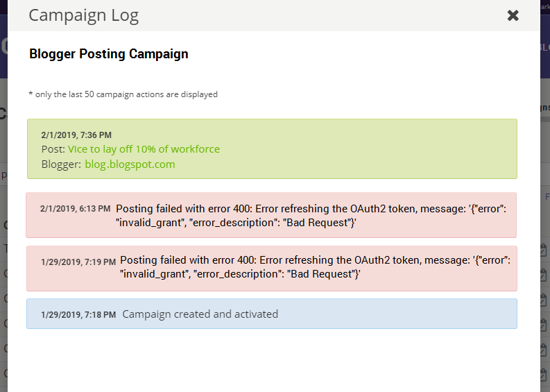This screenshot has height=392, width=550.
Task: Click the 'Post:' label in green entry
Action: tap(53, 149)
